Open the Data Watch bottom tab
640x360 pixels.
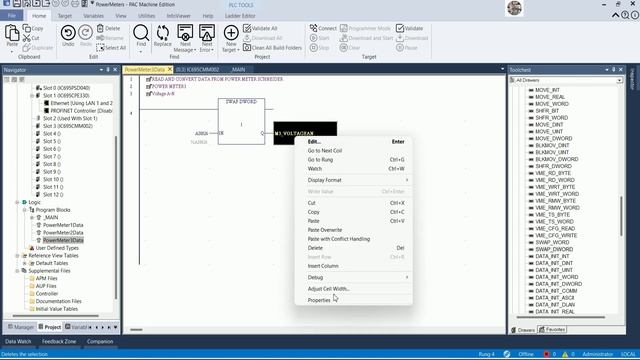pos(18,341)
